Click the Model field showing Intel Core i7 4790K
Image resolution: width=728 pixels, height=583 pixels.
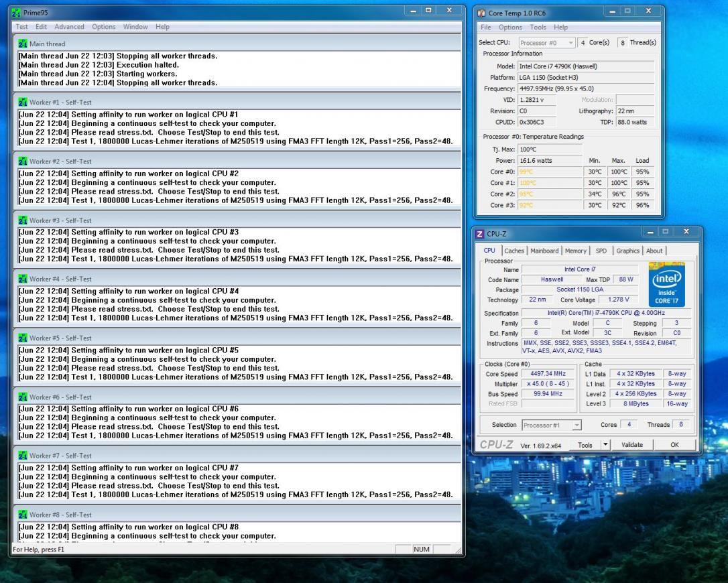pos(586,66)
